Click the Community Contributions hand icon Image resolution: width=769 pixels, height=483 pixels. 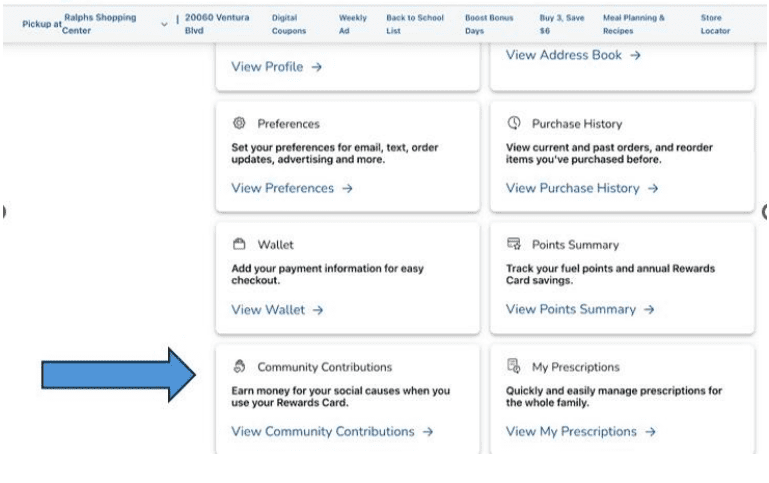pyautogui.click(x=239, y=366)
